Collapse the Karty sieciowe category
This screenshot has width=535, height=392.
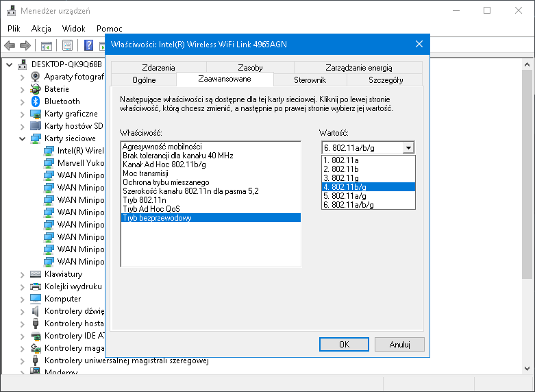coord(23,138)
